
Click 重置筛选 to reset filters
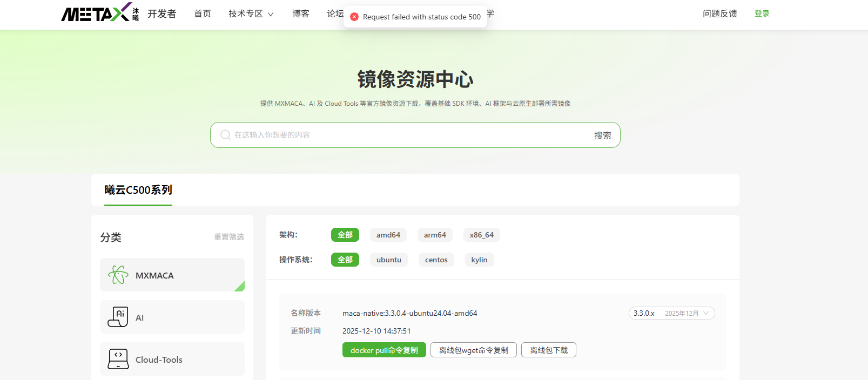coord(229,237)
